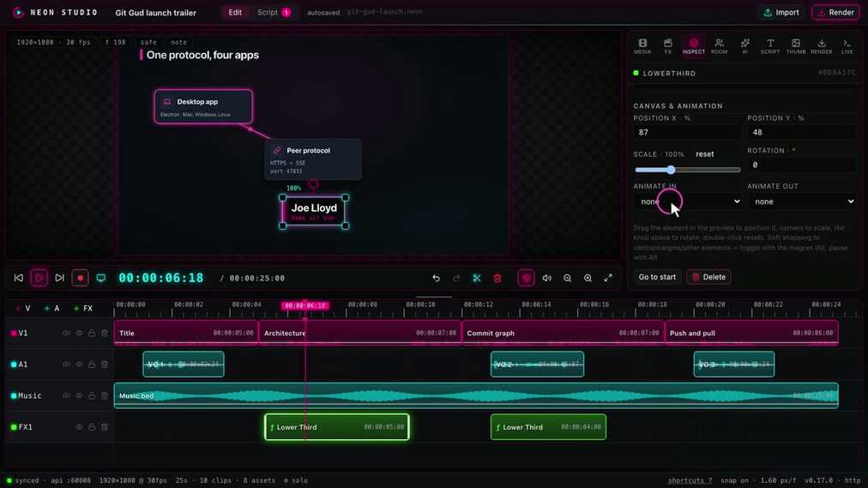
Task: Mute the A1 track
Action: click(66, 364)
